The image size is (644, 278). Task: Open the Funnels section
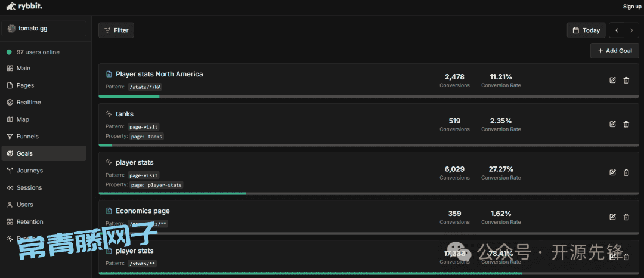(x=27, y=137)
